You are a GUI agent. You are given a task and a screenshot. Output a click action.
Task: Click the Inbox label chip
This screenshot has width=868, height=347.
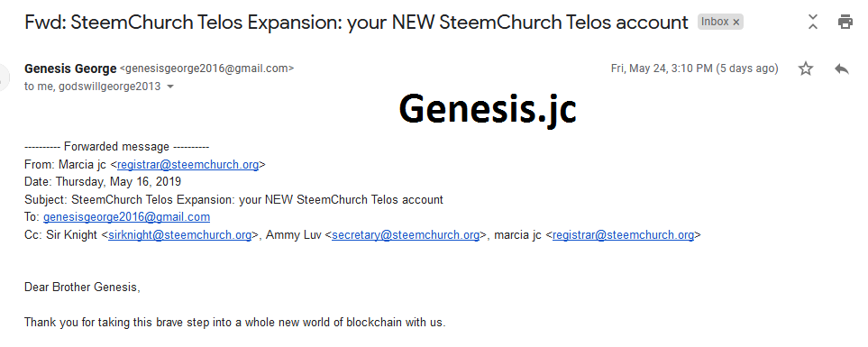point(720,22)
